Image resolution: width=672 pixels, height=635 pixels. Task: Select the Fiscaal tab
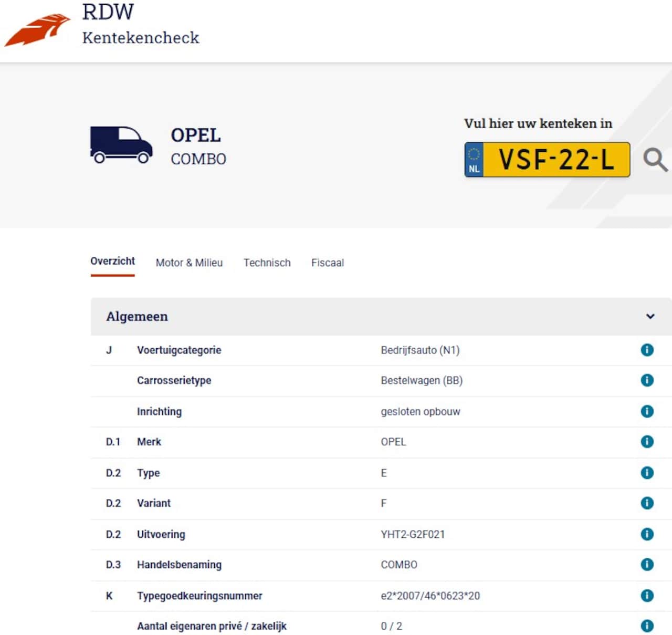(x=328, y=263)
